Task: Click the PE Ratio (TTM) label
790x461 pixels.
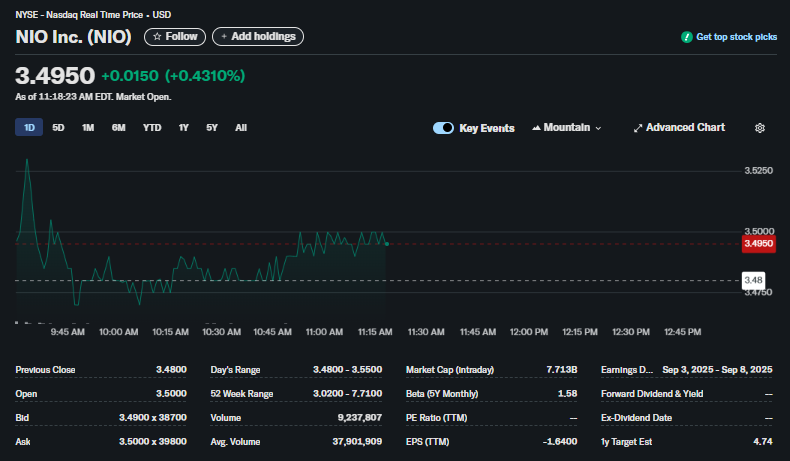Action: (436, 418)
